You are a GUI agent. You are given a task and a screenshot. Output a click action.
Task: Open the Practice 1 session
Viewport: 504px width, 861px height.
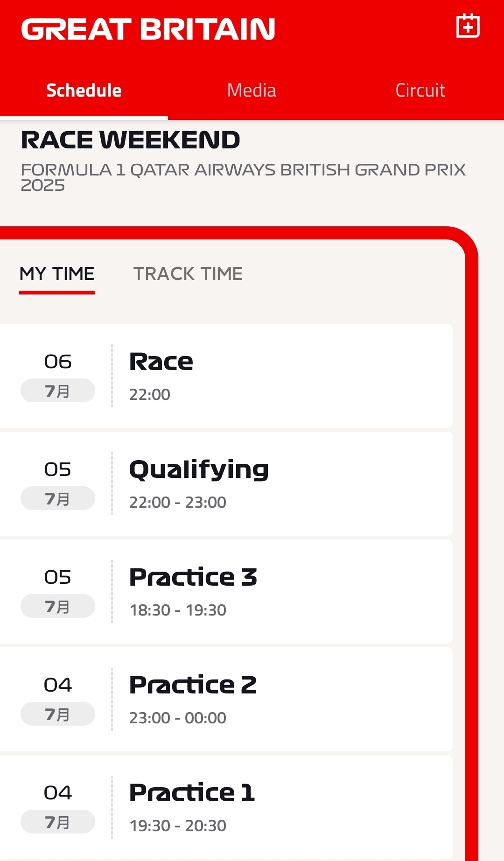coord(226,807)
